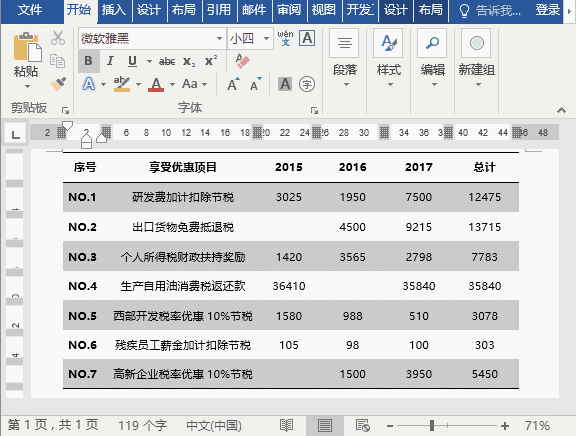This screenshot has width=576, height=436.
Task: Click the enclosed character 字 icon
Action: click(307, 84)
